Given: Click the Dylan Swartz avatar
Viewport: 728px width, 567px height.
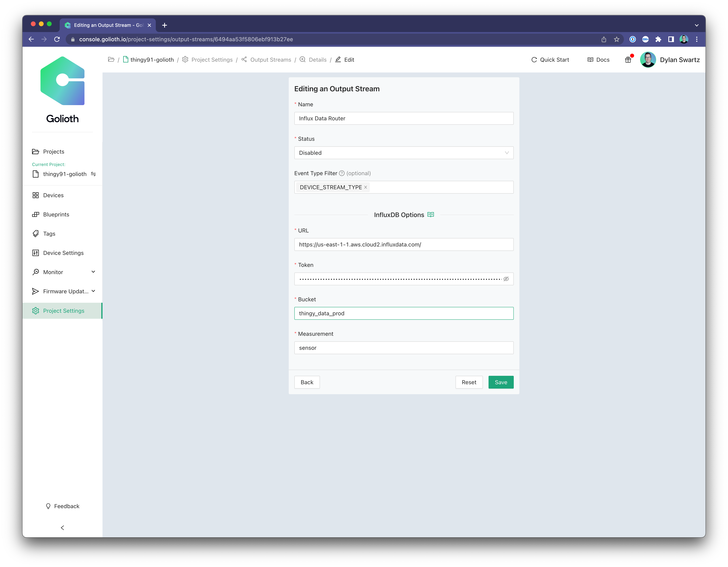Looking at the screenshot, I should [648, 60].
